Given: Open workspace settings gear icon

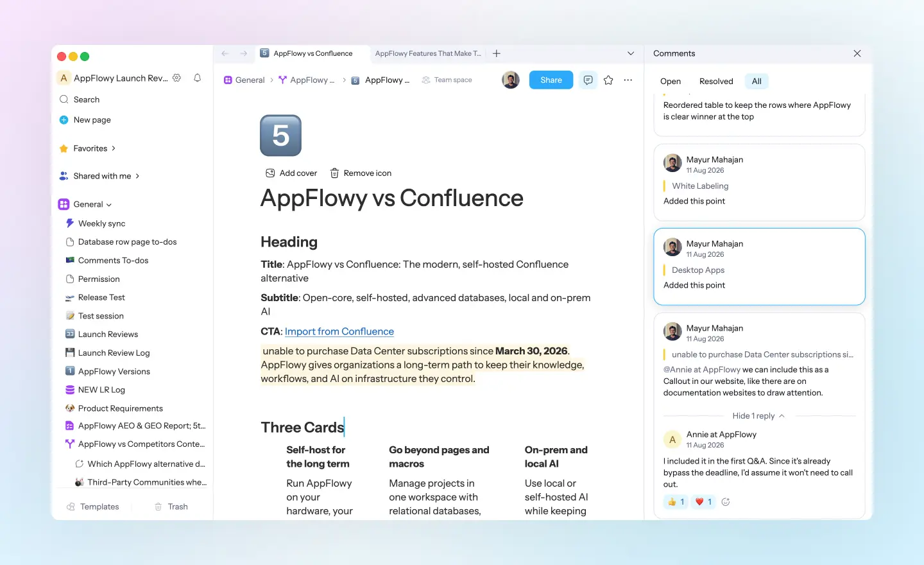Looking at the screenshot, I should pos(176,78).
